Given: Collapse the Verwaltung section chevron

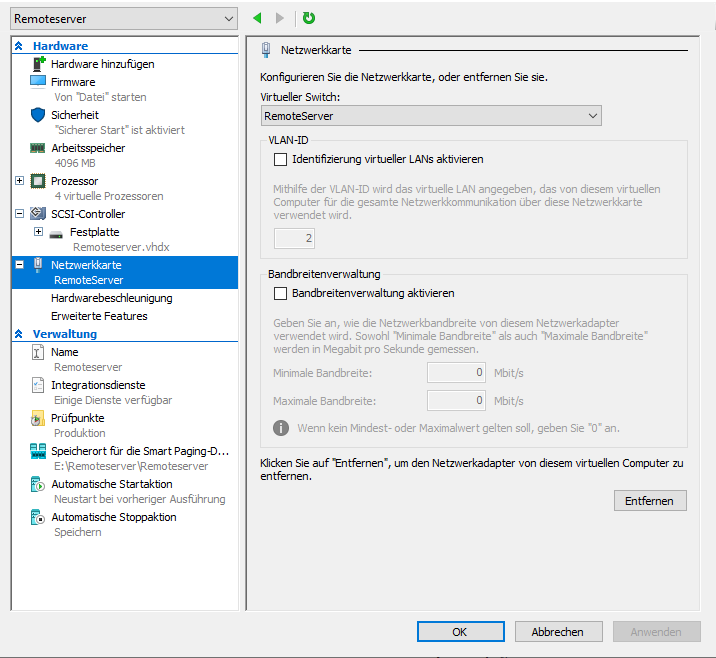Looking at the screenshot, I should click(x=19, y=334).
